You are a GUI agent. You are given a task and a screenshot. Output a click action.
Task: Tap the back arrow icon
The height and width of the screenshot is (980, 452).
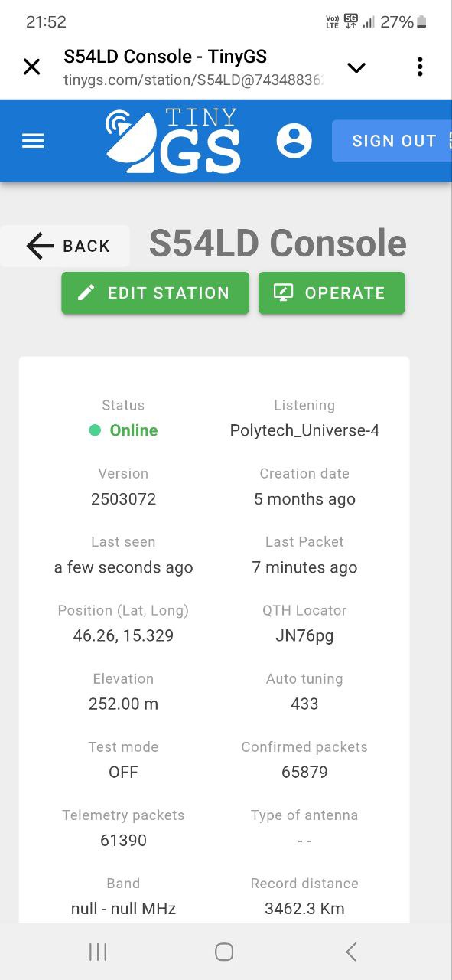40,246
